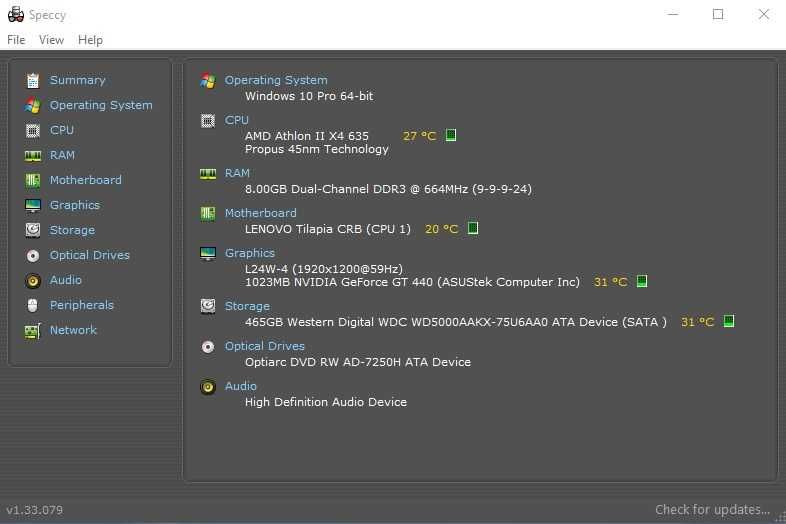Select Storage in the sidebar
Image resolution: width=786 pixels, height=524 pixels.
coord(72,230)
